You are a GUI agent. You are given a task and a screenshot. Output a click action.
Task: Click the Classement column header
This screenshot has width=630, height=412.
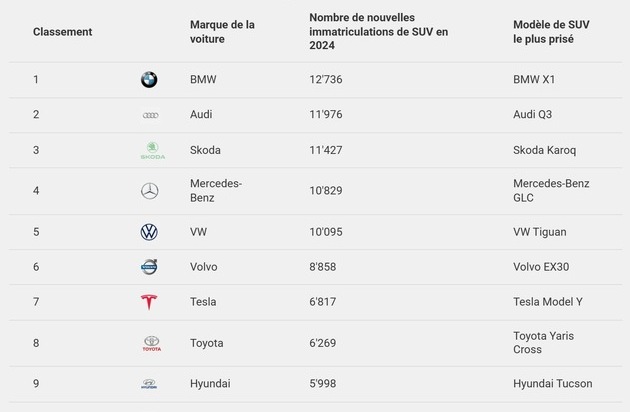pos(62,32)
